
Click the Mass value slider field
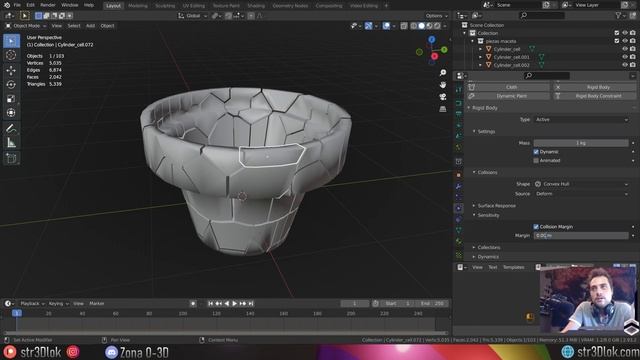click(x=581, y=143)
